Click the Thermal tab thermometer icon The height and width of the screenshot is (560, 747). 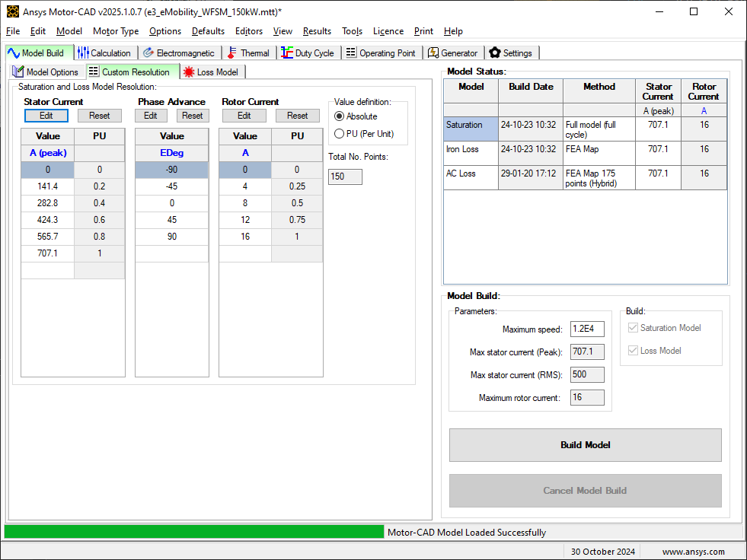(x=232, y=52)
